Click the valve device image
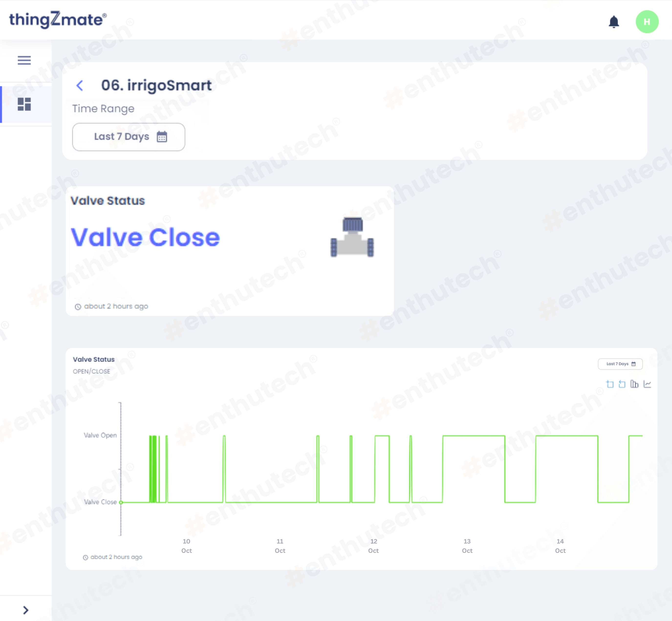 [x=352, y=237]
